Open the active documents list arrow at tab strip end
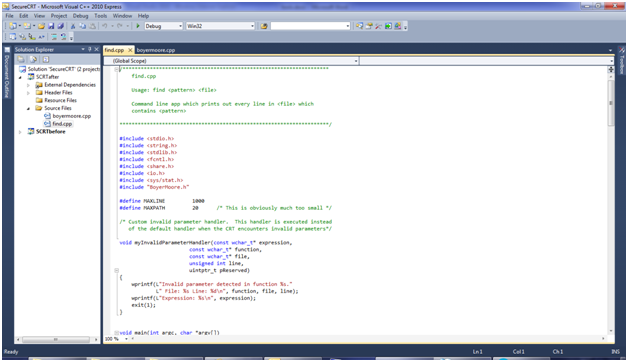628x362 pixels. point(610,50)
